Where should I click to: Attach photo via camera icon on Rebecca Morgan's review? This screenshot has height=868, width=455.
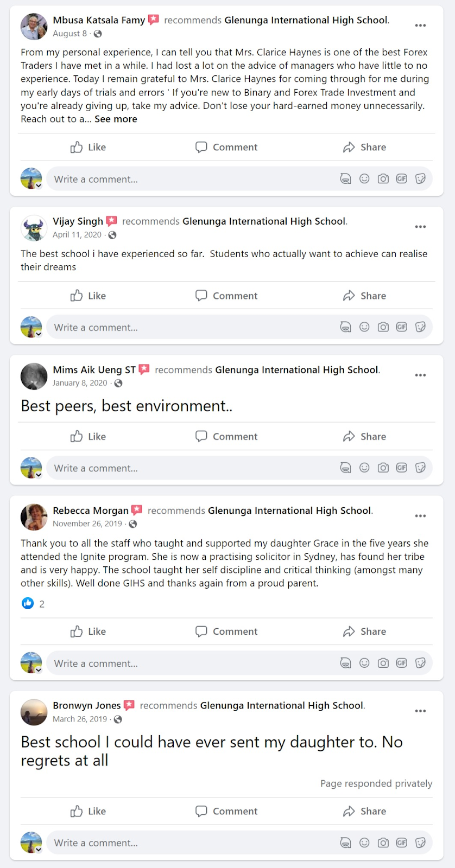point(383,663)
